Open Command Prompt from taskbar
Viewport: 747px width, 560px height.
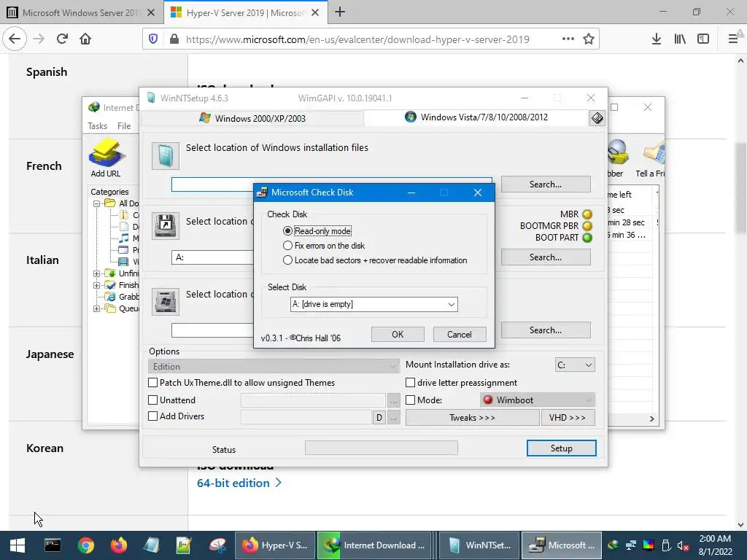click(x=53, y=545)
